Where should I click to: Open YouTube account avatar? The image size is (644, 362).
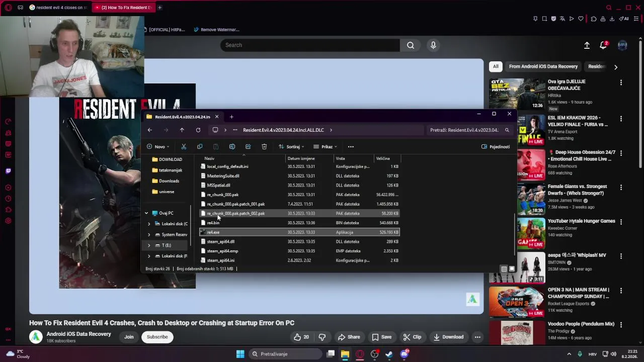[622, 45]
